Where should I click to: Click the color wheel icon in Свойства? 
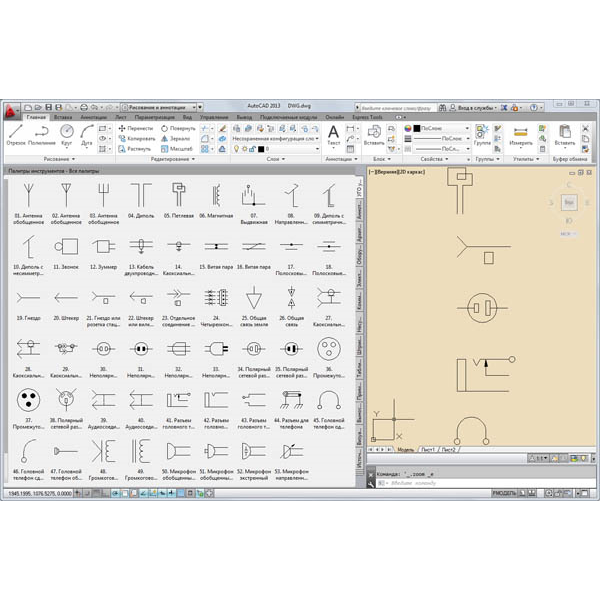coord(408,128)
